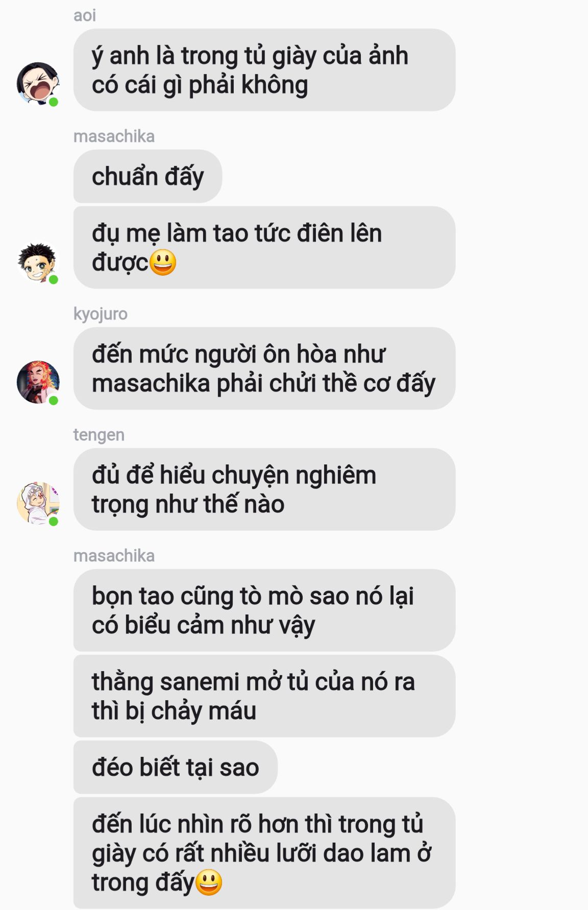Tap the first masachika name label

coord(114,136)
